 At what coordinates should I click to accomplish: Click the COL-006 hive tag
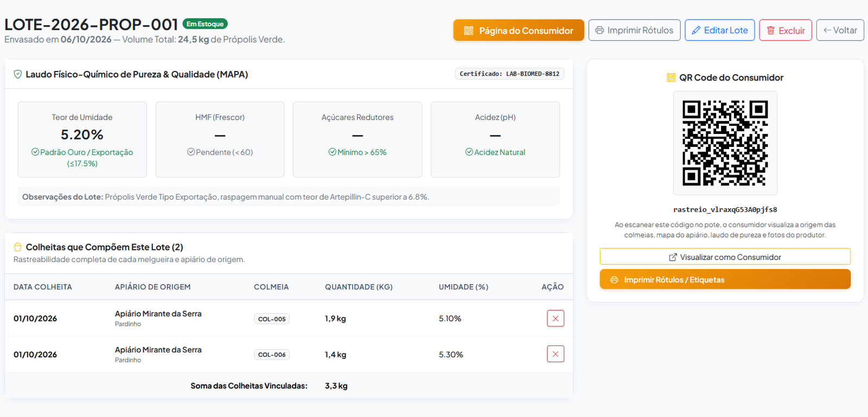[272, 355]
